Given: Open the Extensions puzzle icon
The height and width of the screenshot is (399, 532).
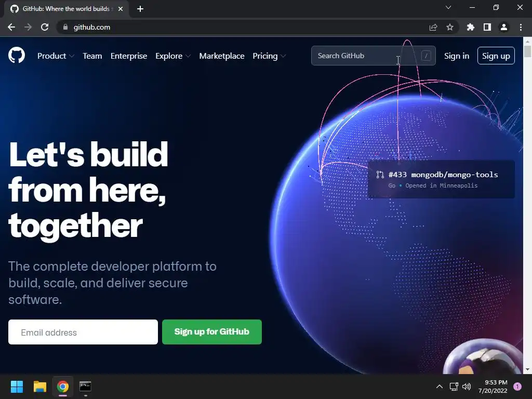Looking at the screenshot, I should click(x=471, y=27).
